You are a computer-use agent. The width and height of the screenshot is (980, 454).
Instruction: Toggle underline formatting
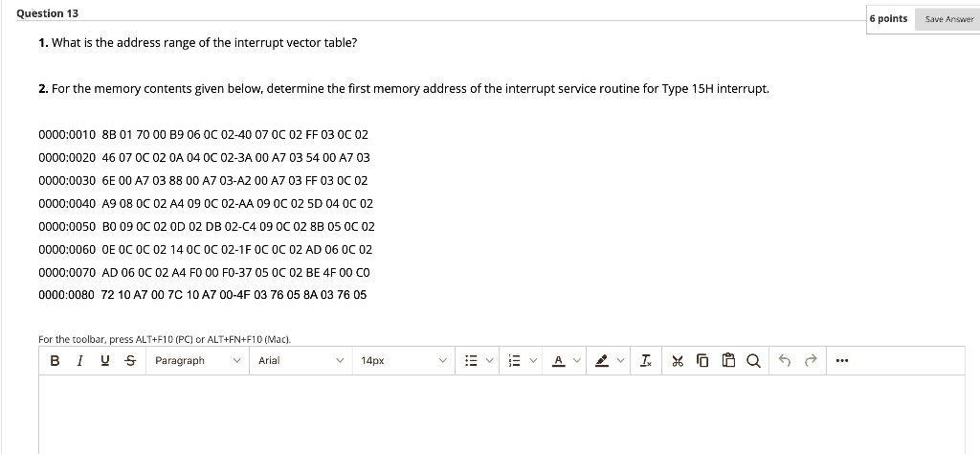(x=104, y=361)
